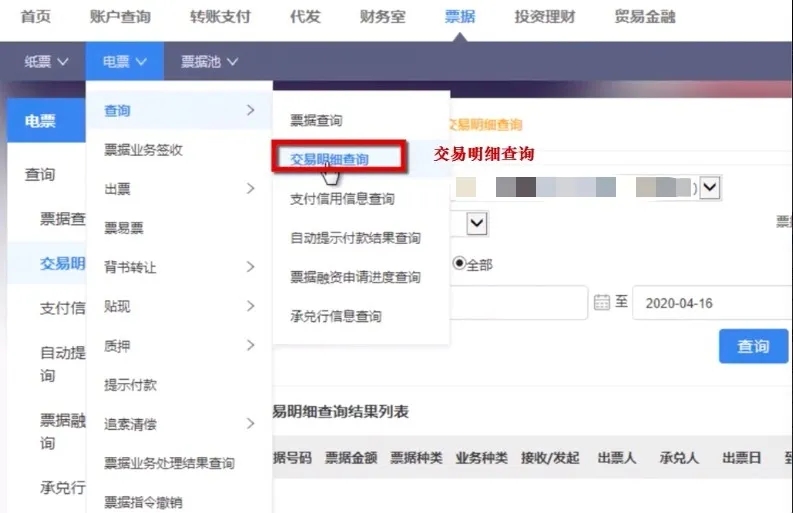Screen dimensions: 793x513
Task: Select 票据查 item in left sidebar
Action: (x=63, y=219)
